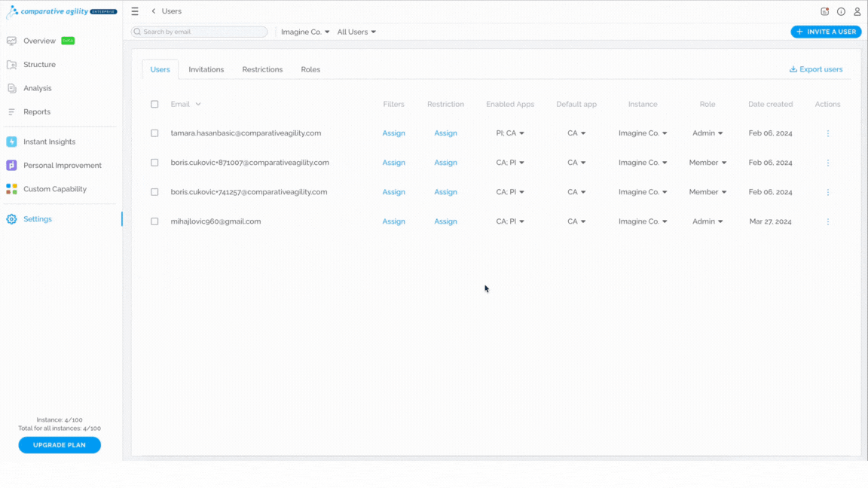Click the Custom Capability squares icon

[11, 189]
